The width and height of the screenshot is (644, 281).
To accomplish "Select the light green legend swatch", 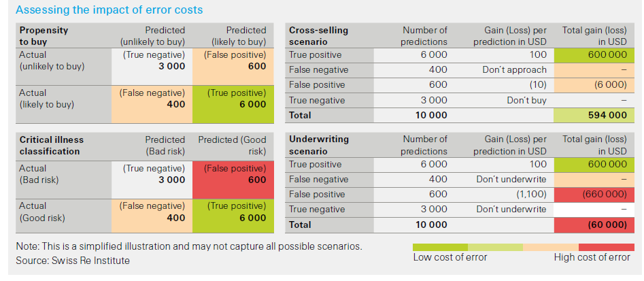I will click(495, 247).
